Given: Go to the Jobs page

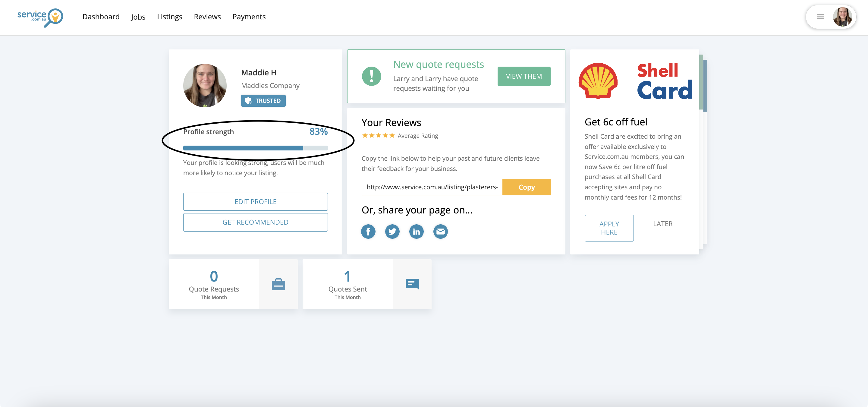Looking at the screenshot, I should click(138, 17).
